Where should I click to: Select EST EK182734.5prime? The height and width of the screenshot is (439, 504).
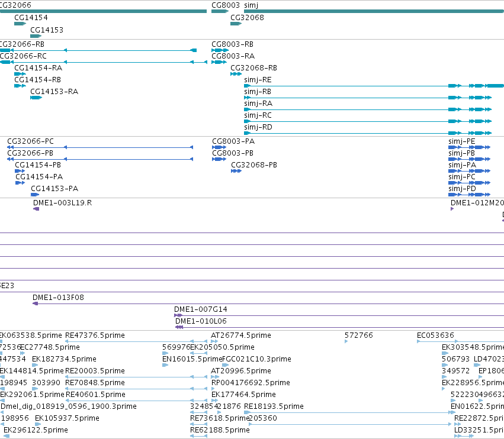64,360
